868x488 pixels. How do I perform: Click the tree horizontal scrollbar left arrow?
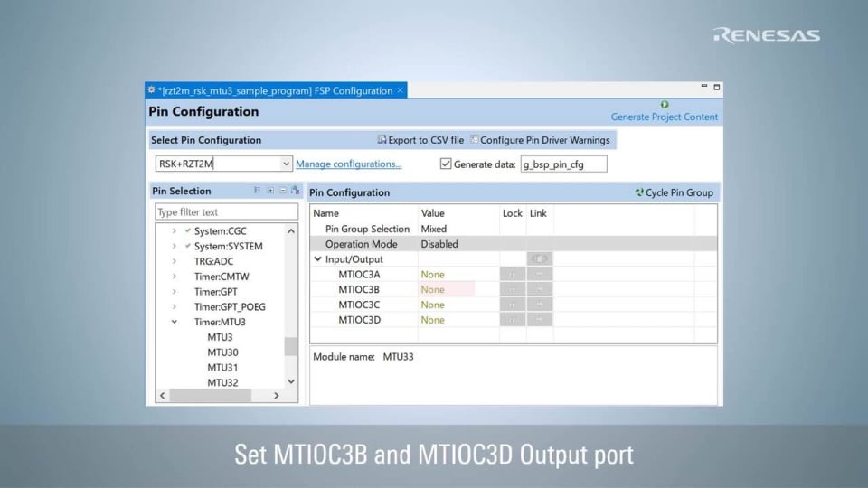click(x=162, y=395)
